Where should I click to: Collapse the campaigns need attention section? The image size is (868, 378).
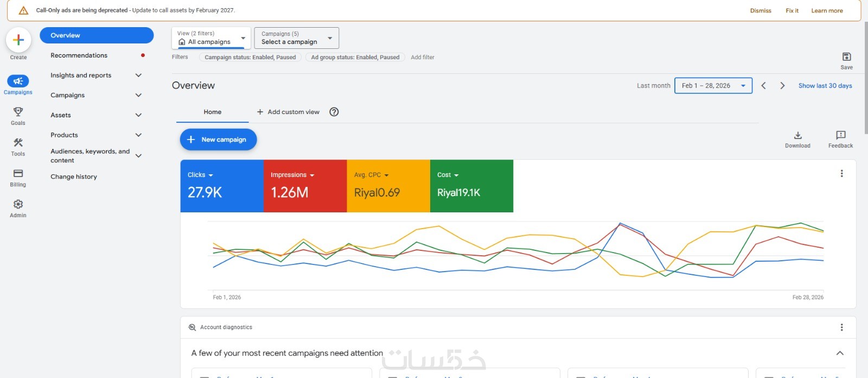840,353
